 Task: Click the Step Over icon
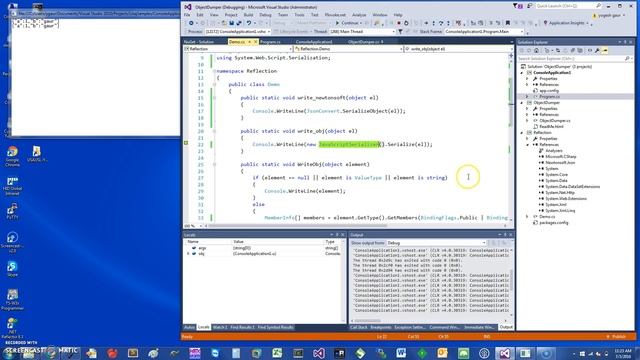click(441, 23)
